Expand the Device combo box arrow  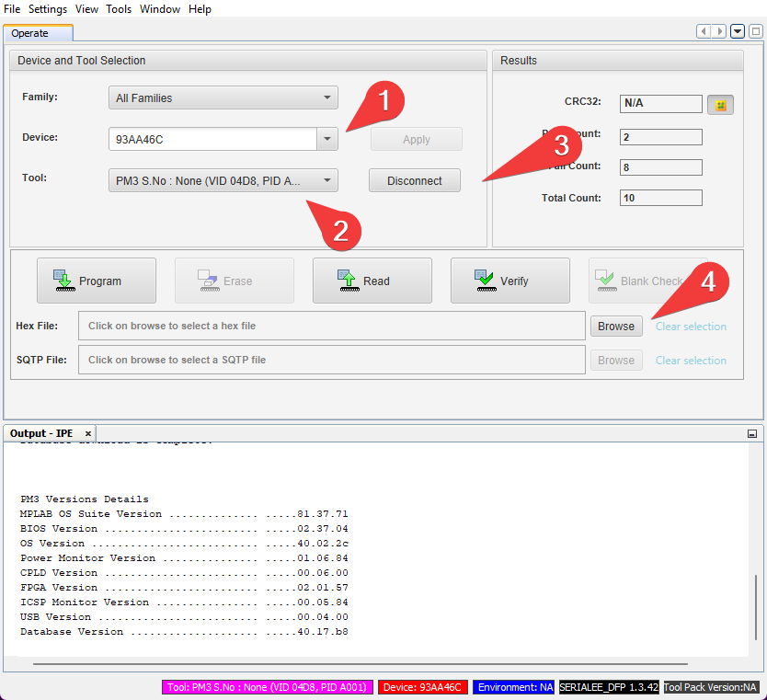(x=327, y=140)
